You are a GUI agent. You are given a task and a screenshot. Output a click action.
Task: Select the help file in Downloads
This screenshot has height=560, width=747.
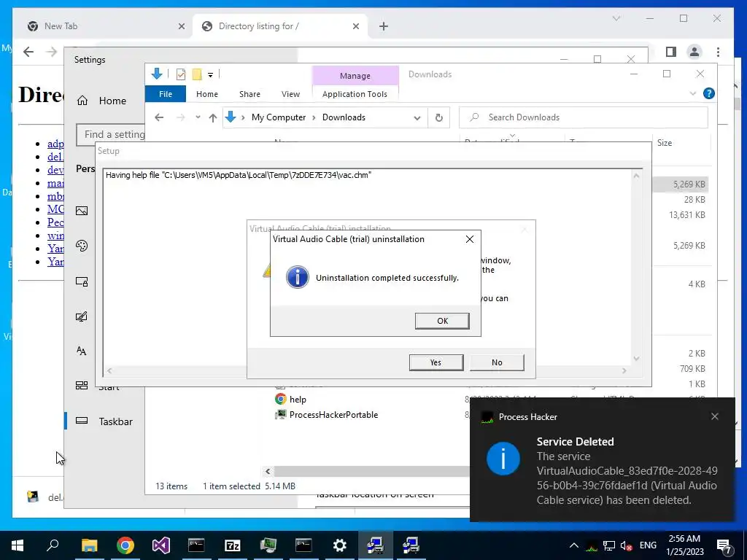(298, 400)
